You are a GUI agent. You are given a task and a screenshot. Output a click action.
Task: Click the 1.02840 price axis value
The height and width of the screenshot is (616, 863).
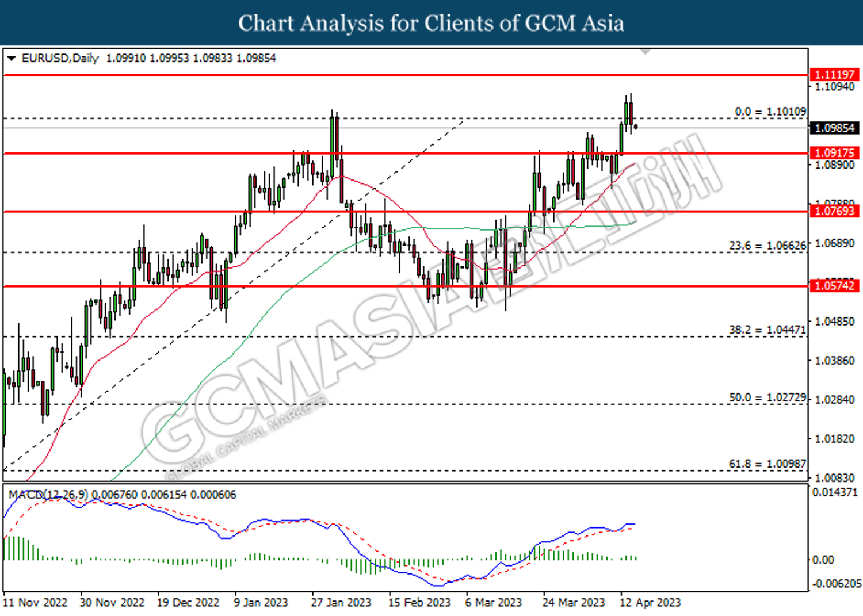[835, 400]
